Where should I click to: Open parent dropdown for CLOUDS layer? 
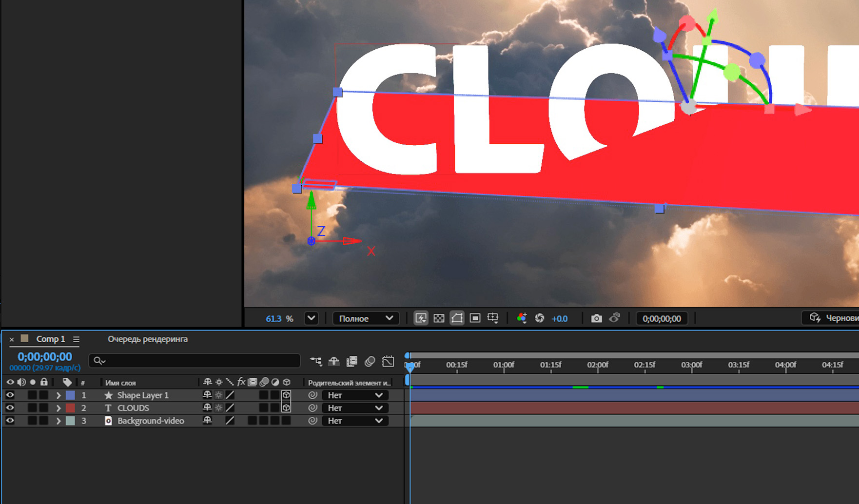354,408
